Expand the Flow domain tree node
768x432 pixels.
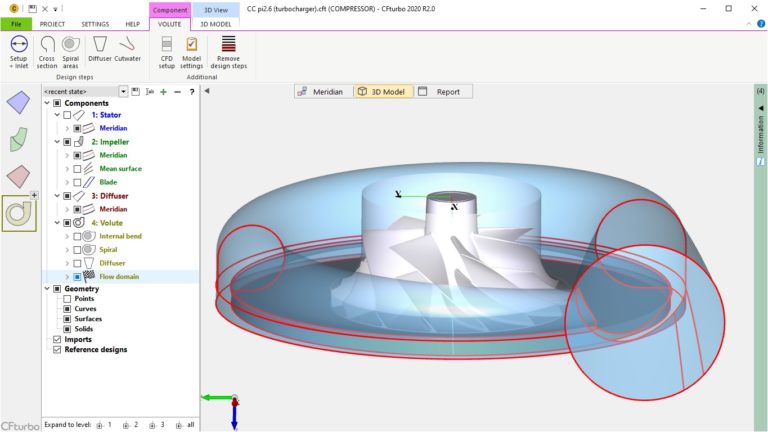(x=67, y=276)
